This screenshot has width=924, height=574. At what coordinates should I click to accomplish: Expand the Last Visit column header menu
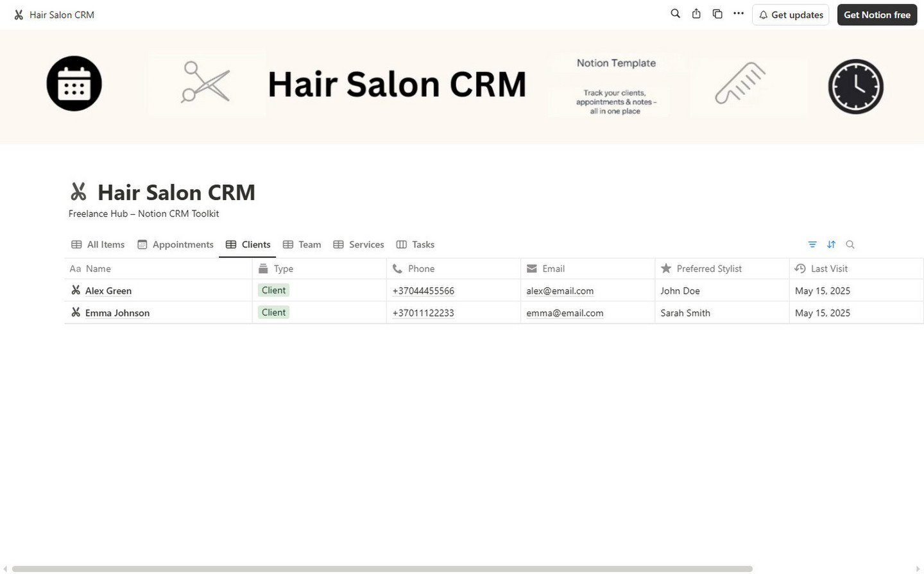(x=828, y=269)
